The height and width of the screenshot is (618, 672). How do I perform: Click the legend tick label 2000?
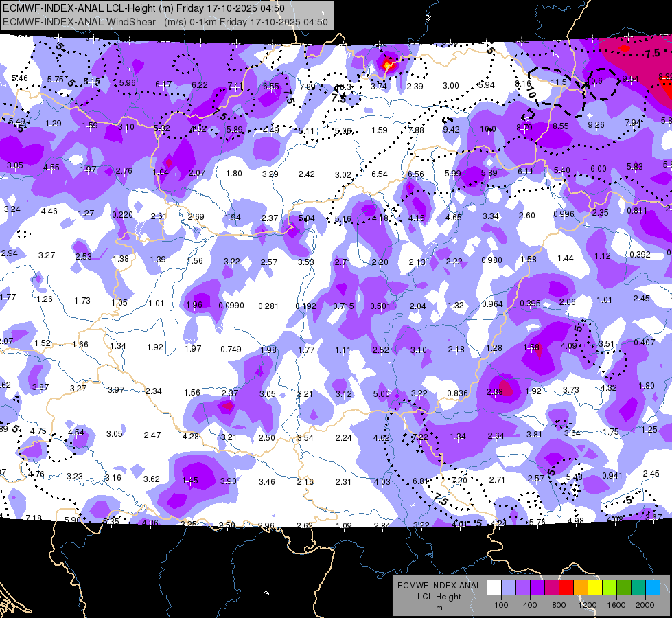[645, 605]
